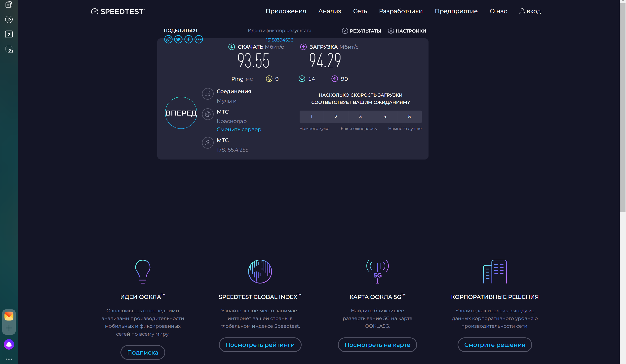This screenshot has width=626, height=364.
Task: Click the ISP user profile icon
Action: tap(208, 143)
